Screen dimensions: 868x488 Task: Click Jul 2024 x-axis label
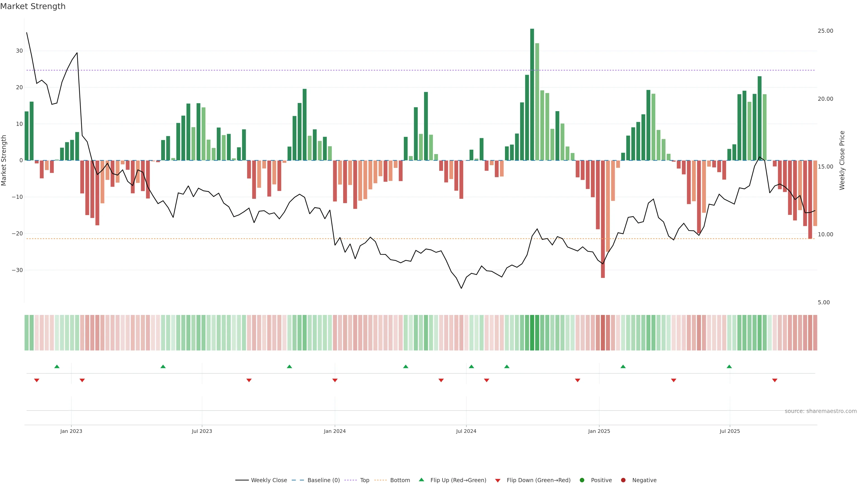pos(466,431)
